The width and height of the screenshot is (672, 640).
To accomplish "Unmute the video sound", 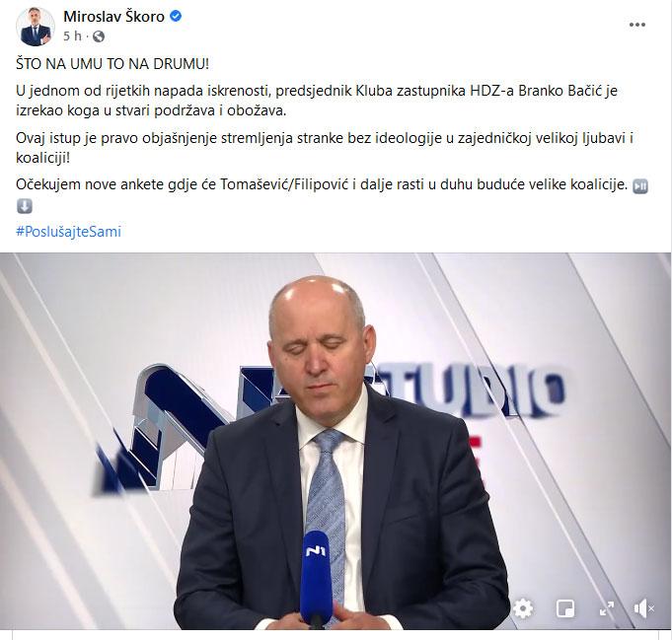I will point(643,608).
